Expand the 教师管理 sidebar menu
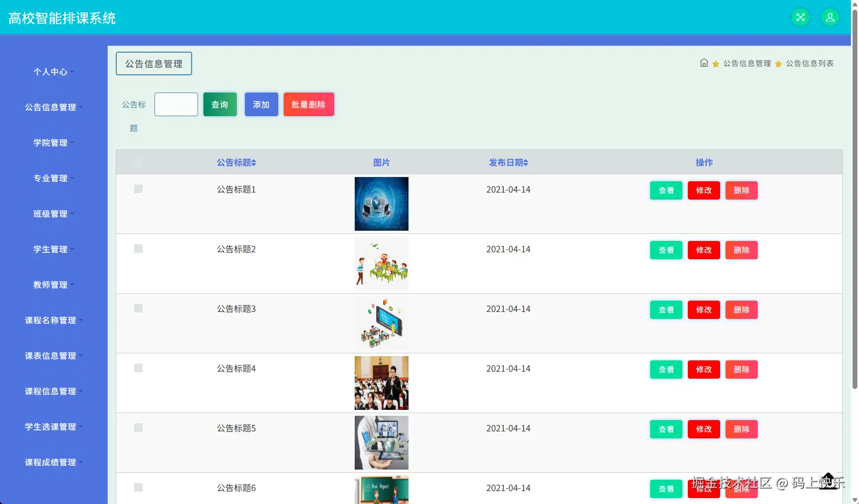 [54, 285]
